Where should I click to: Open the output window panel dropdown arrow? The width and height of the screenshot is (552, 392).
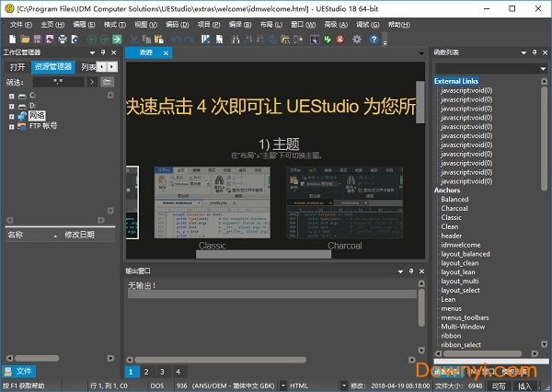(x=400, y=271)
